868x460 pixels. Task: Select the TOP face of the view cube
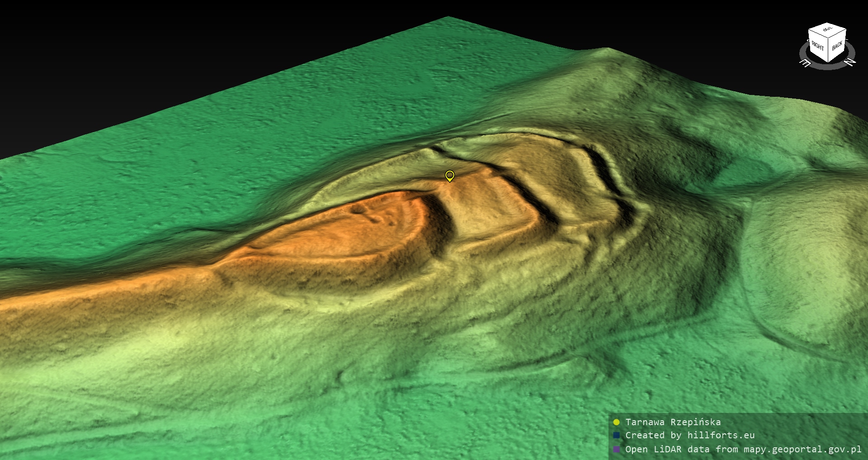[827, 30]
